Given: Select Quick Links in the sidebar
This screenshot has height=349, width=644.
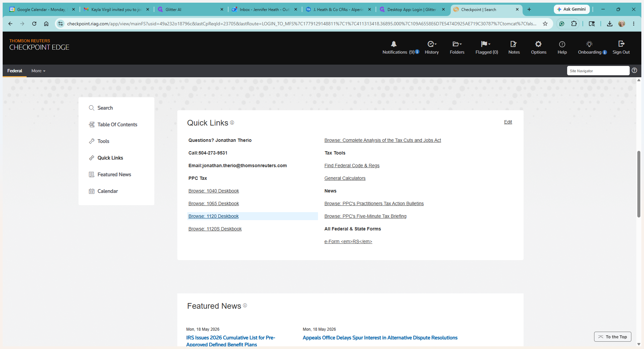Looking at the screenshot, I should coord(106,158).
